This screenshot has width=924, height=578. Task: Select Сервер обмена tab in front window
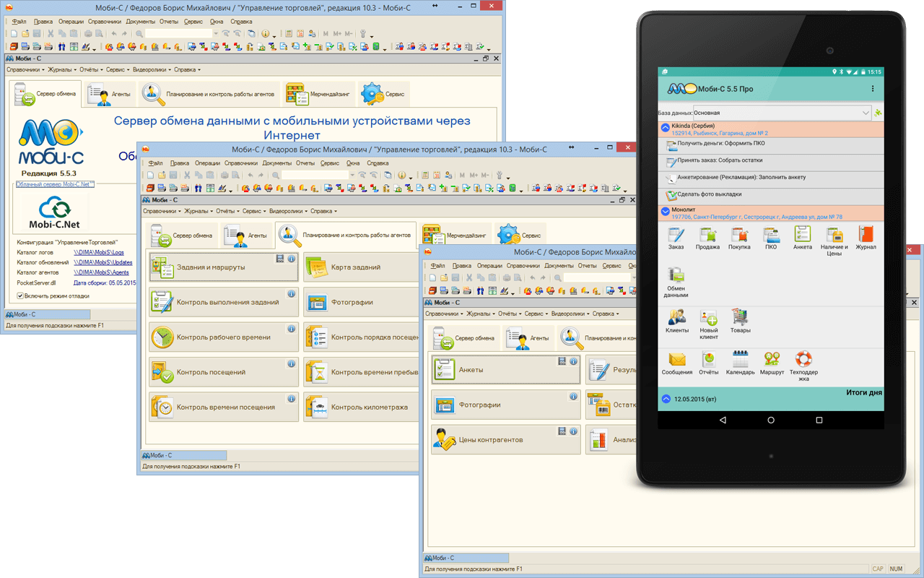(x=464, y=338)
